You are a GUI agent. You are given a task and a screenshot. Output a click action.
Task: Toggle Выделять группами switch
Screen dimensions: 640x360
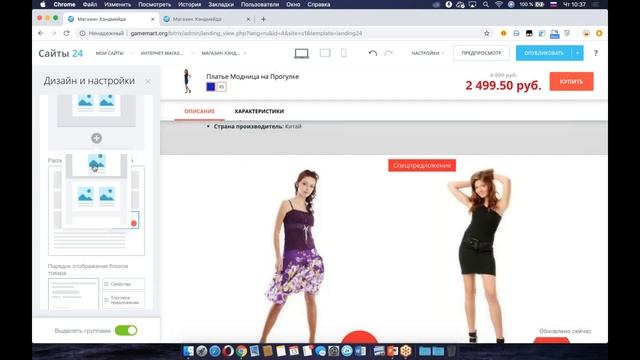tap(126, 331)
